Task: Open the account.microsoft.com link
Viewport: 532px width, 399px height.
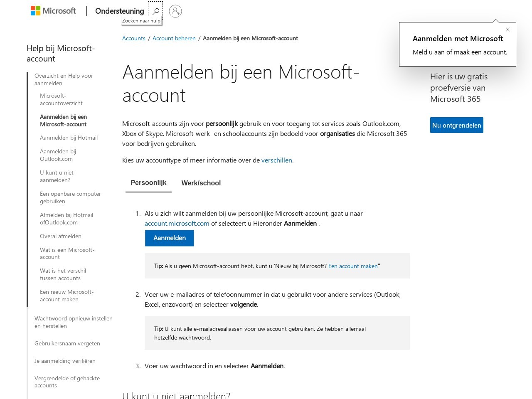Action: point(177,223)
